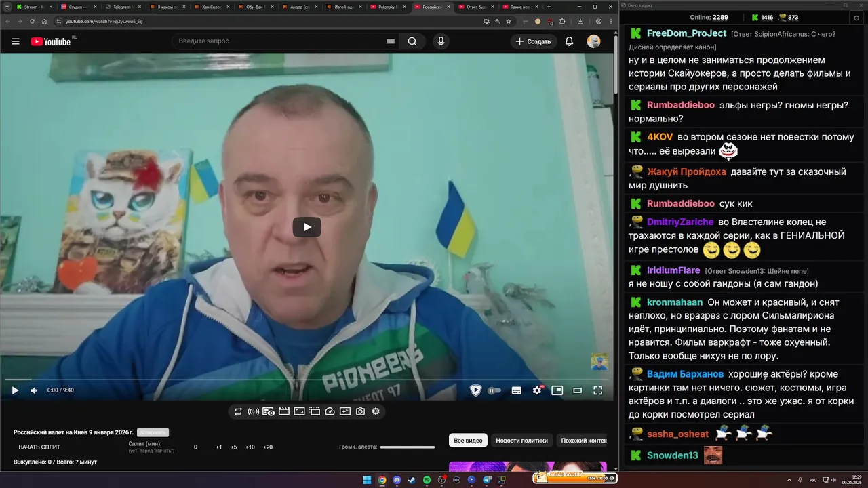Click the 'Копировать' button beside video title
Screen dimensions: 868x488
click(153, 432)
